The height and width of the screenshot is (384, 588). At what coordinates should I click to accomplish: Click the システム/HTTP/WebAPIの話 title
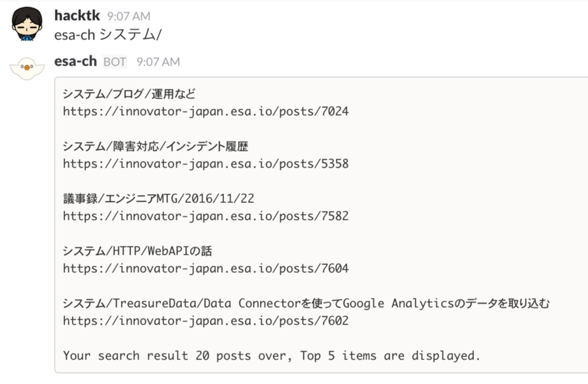[138, 251]
